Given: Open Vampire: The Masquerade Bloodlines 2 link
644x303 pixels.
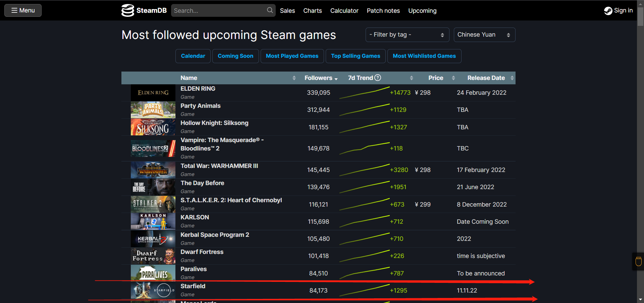Looking at the screenshot, I should [x=222, y=144].
